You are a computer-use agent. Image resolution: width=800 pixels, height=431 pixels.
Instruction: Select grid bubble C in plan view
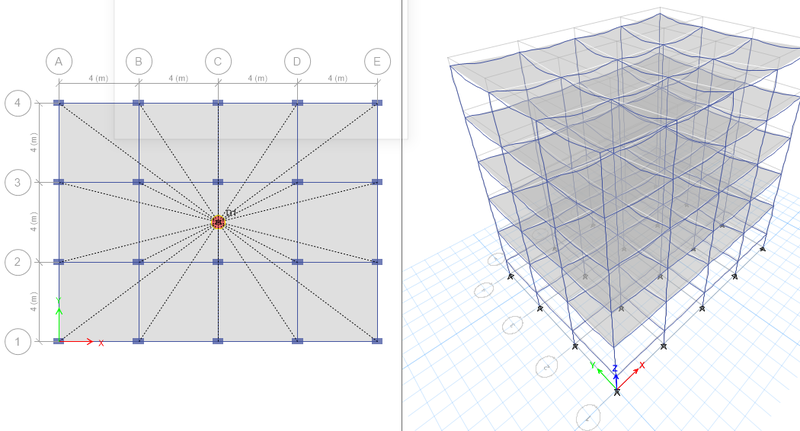tap(218, 62)
